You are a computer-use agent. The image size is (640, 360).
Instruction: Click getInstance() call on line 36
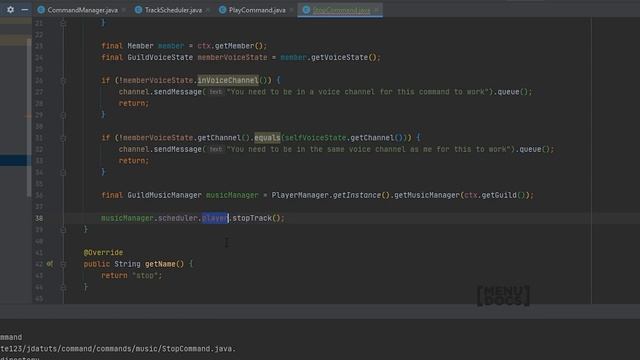(361, 196)
